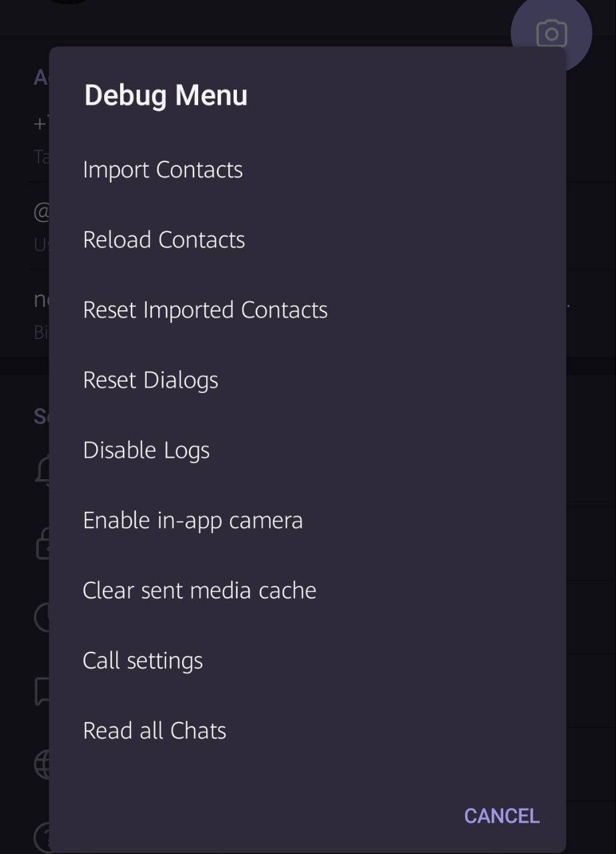Disable Logs via debug menu
Viewport: 616px width, 854px height.
(x=146, y=450)
